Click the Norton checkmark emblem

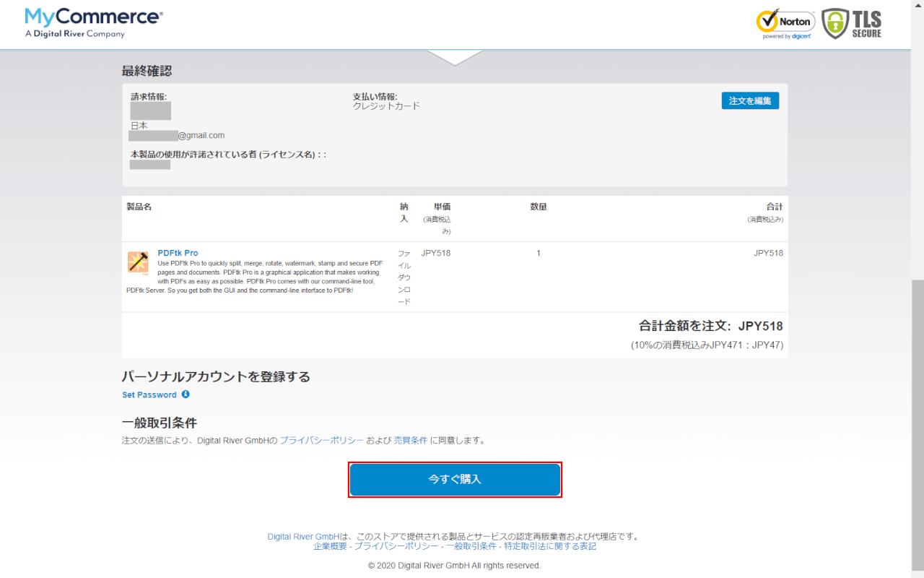[x=767, y=20]
